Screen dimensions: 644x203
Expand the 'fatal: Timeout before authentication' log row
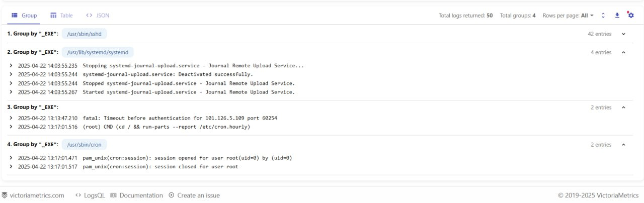pyautogui.click(x=11, y=118)
